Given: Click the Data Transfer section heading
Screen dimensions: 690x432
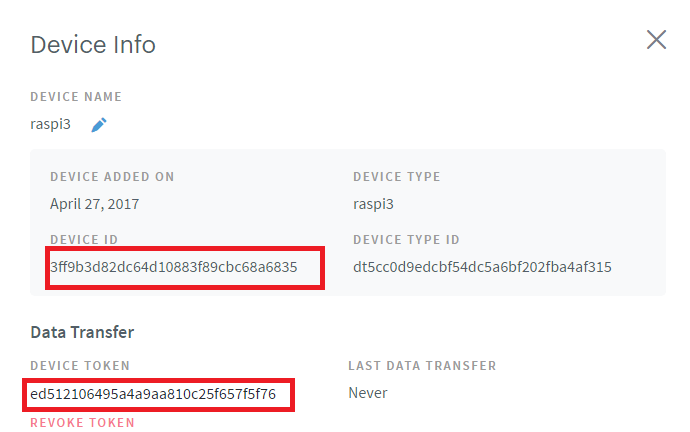Looking at the screenshot, I should (82, 331).
